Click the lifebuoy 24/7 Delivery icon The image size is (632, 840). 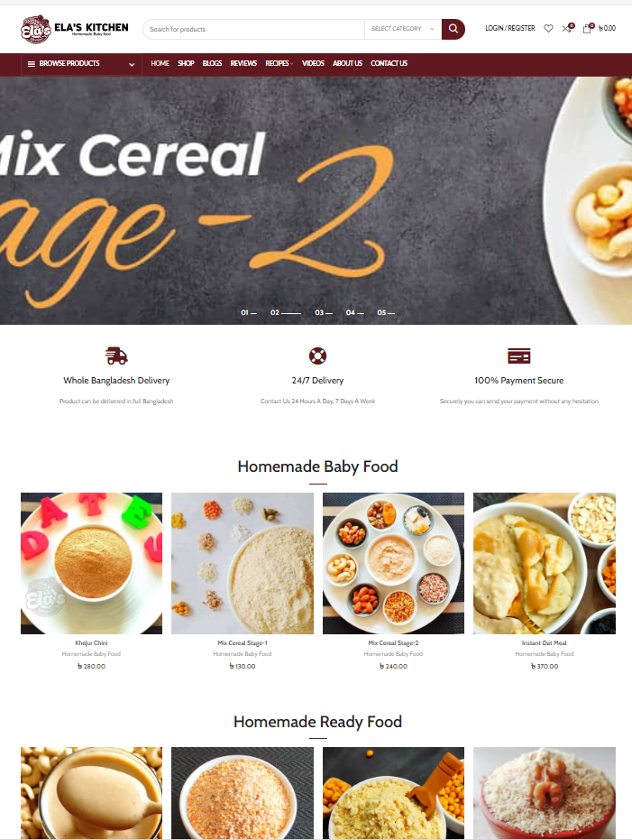pos(317,355)
